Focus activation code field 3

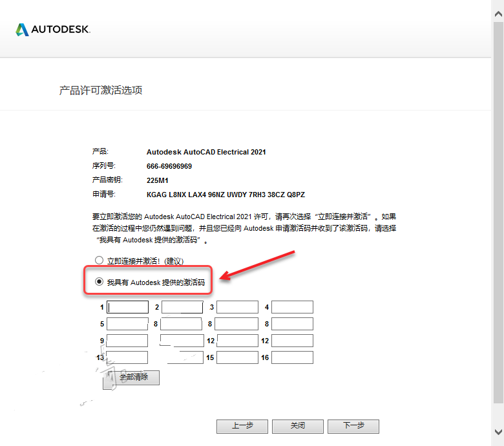click(x=238, y=307)
